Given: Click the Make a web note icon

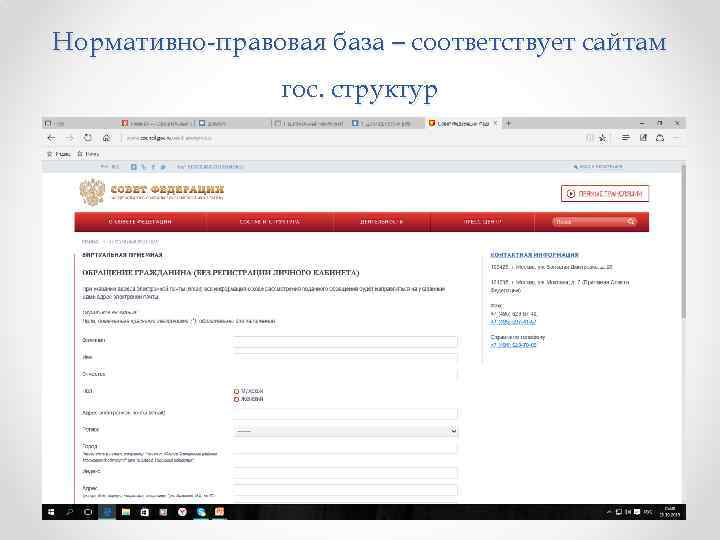Looking at the screenshot, I should click(x=643, y=138).
